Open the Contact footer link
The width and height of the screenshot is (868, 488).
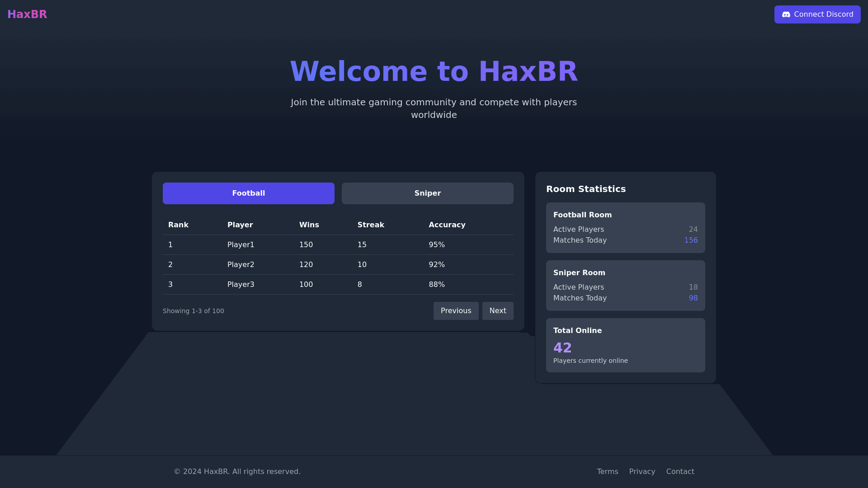[x=680, y=472]
